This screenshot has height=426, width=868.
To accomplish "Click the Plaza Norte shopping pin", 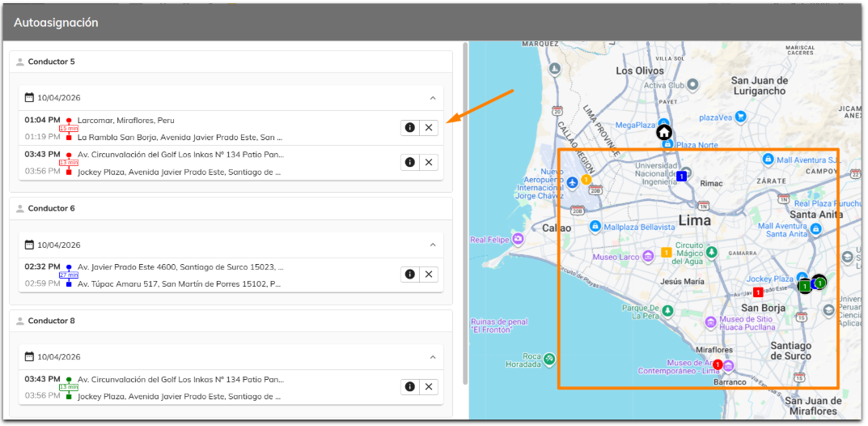I will pos(667,145).
